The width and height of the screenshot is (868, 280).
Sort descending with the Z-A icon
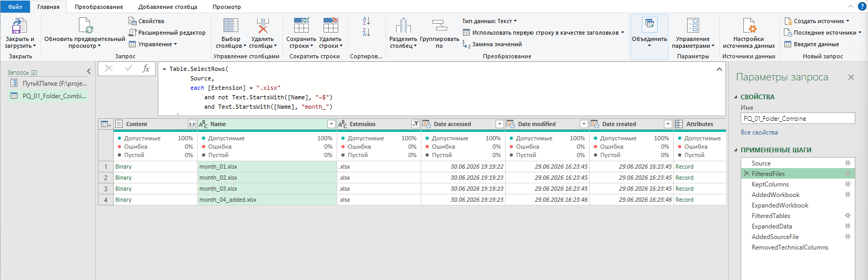[x=366, y=32]
